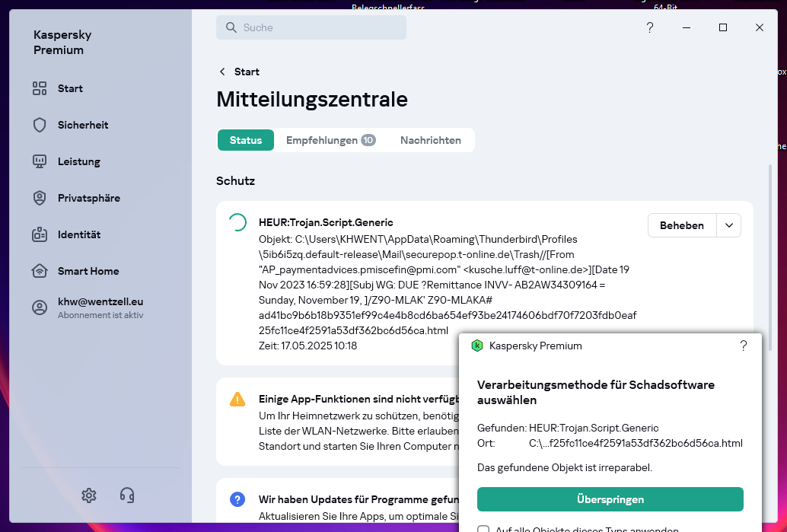Click 'Gefunden: HEUR:Trojan.Script.Generic' in the popup
The image size is (787, 532).
[568, 428]
